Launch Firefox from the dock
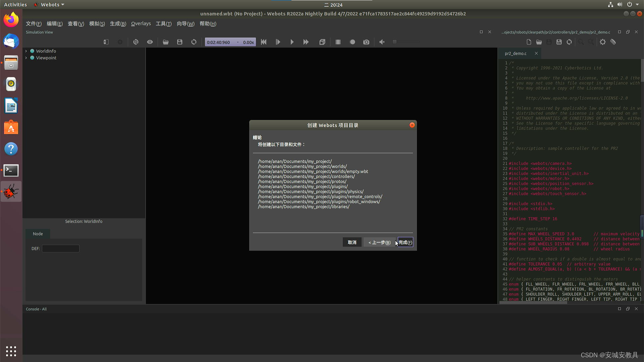 tap(11, 20)
